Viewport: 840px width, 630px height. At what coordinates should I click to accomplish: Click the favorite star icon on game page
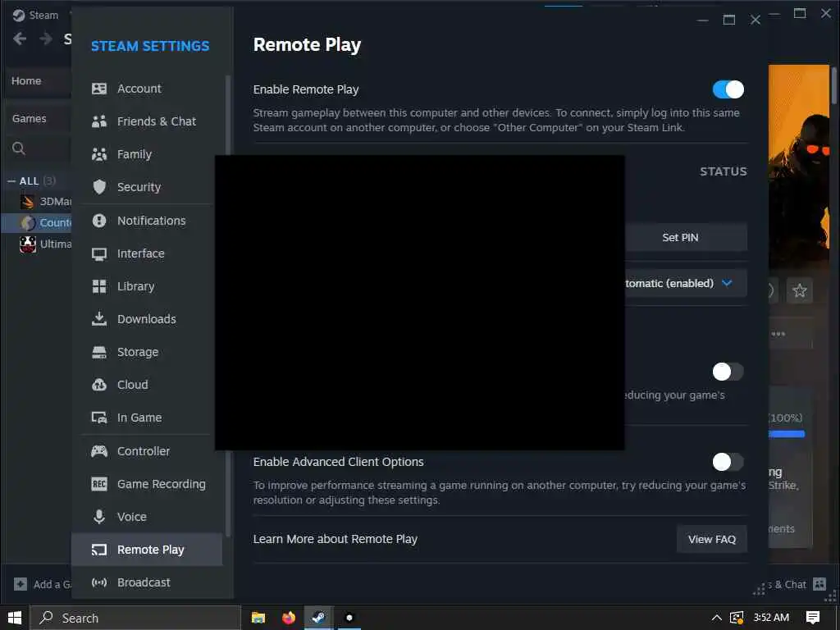coord(799,290)
